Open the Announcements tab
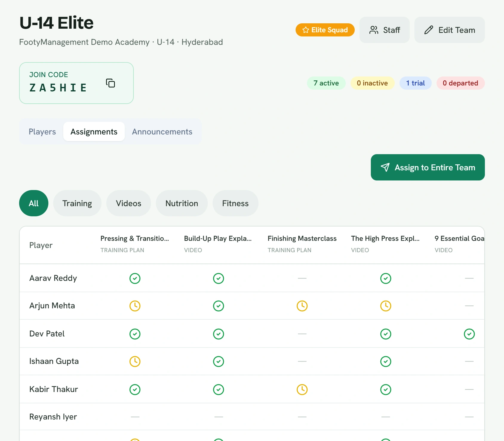This screenshot has height=441, width=504. pyautogui.click(x=162, y=131)
